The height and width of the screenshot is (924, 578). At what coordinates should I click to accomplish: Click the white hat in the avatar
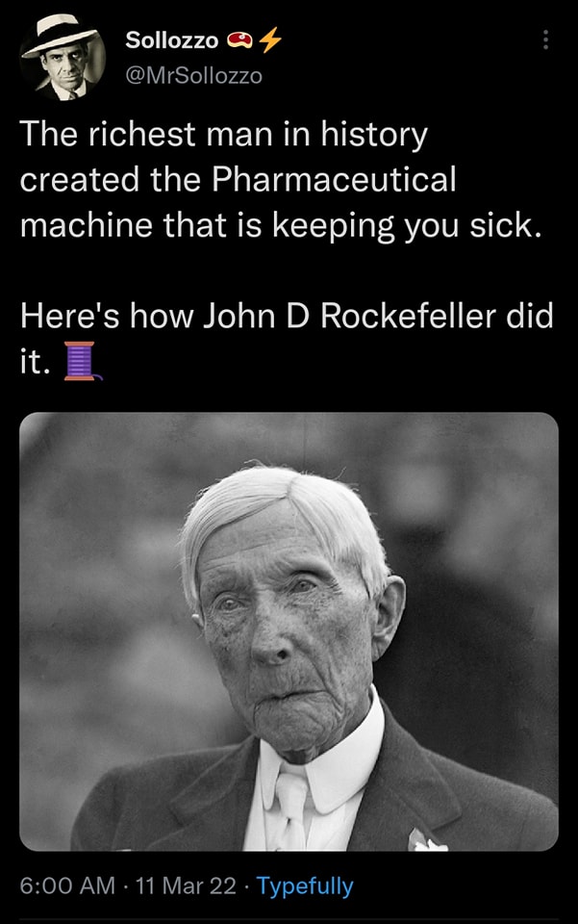[x=58, y=35]
